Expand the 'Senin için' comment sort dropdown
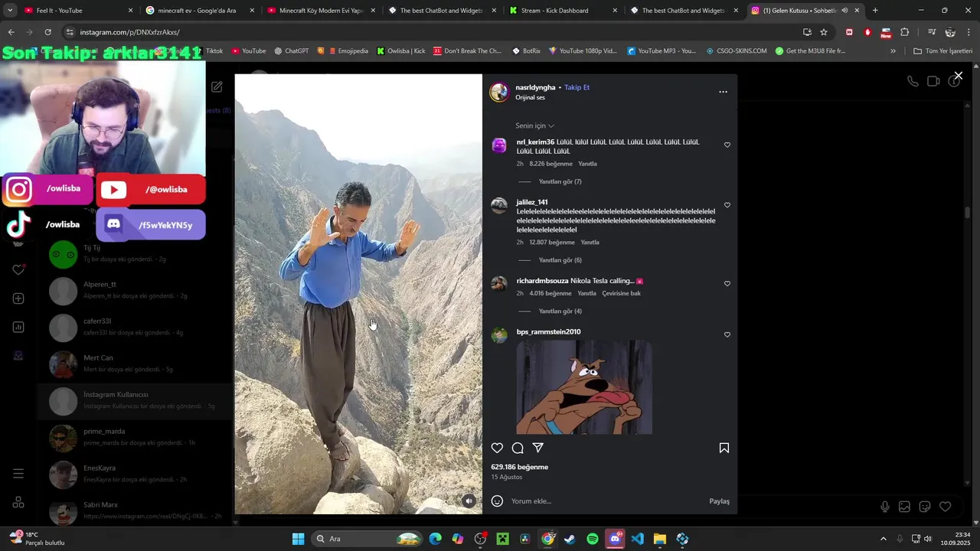This screenshot has width=980, height=551. [x=535, y=126]
